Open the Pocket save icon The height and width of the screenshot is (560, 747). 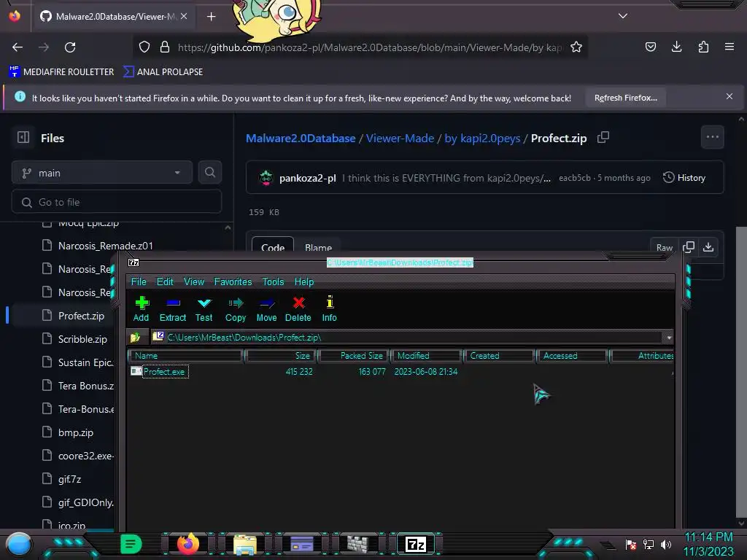[651, 47]
